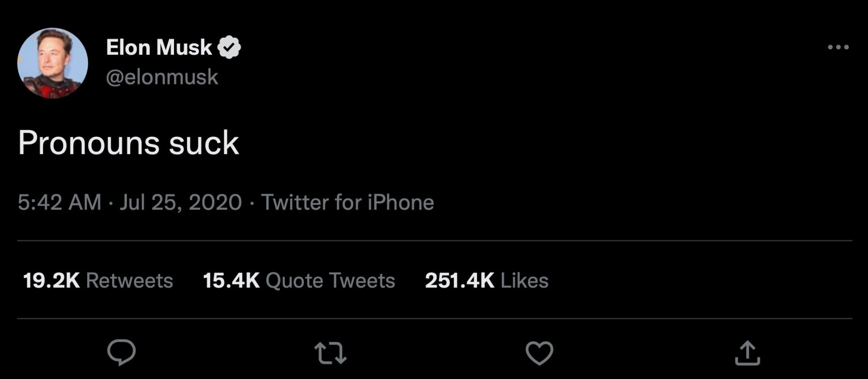Viewport: 868px width, 379px height.
Task: Open the Retweets label
Action: click(129, 281)
